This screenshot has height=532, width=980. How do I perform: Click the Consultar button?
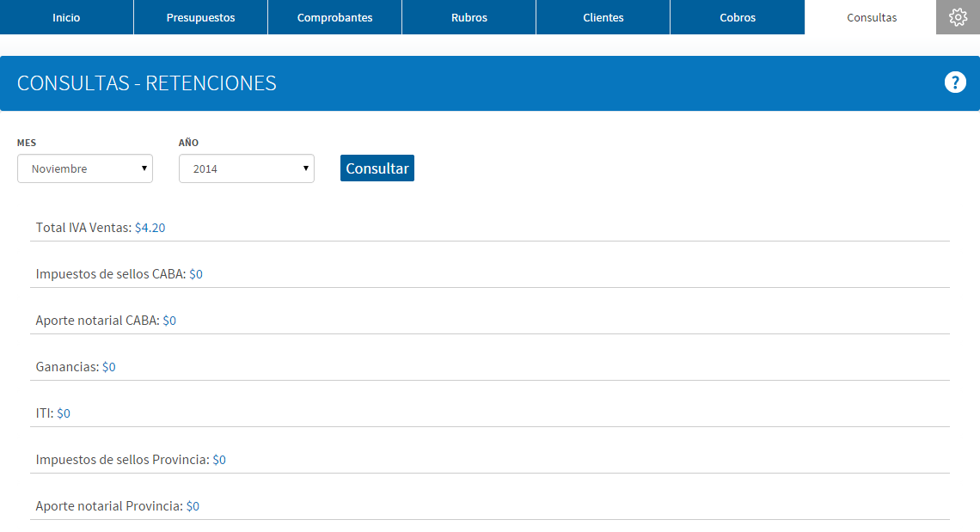point(377,168)
